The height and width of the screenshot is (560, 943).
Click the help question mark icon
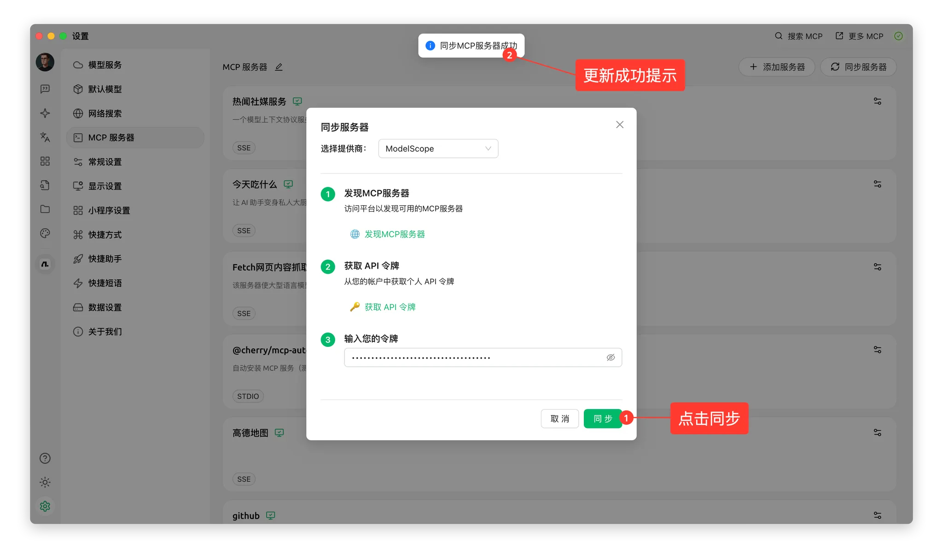point(45,458)
